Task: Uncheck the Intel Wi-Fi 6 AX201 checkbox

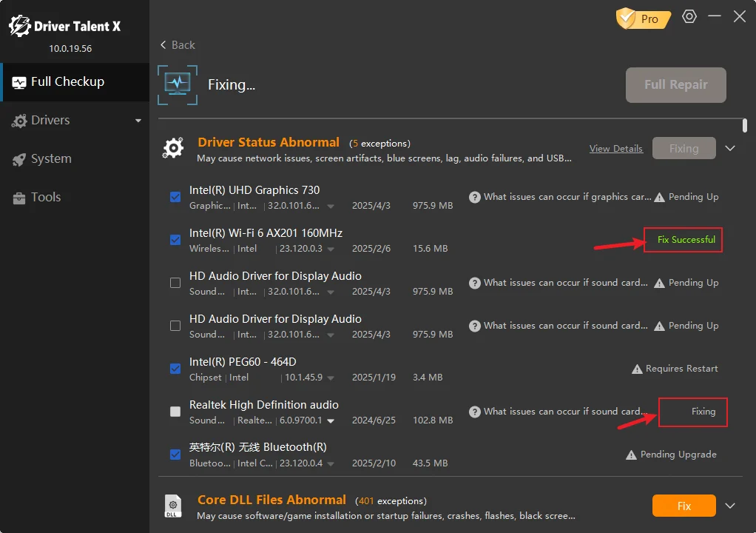Action: (175, 240)
